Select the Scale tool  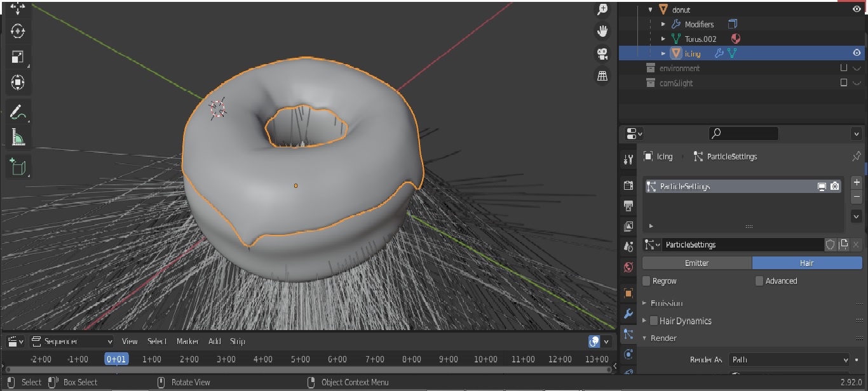[18, 56]
